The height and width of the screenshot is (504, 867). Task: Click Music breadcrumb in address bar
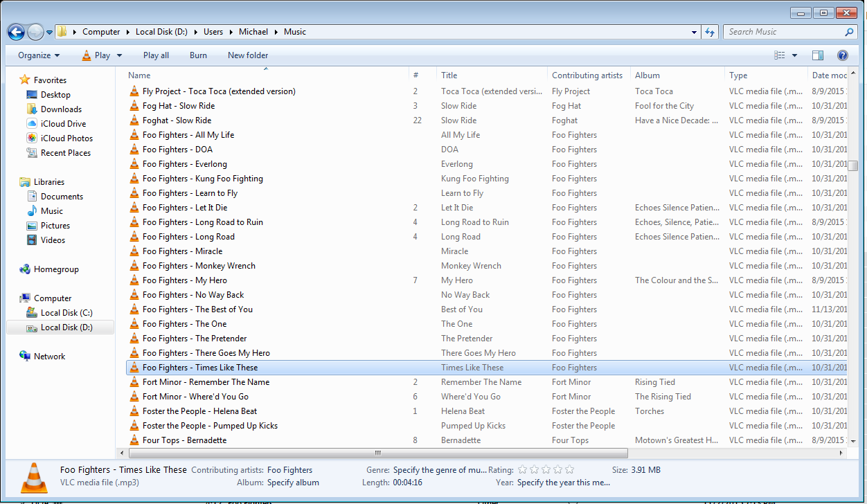click(x=295, y=32)
